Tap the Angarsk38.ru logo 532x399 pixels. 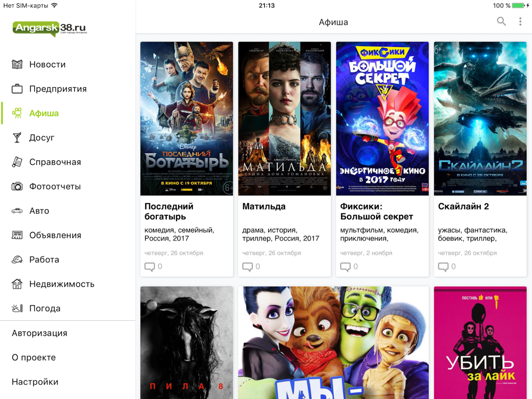[49, 29]
